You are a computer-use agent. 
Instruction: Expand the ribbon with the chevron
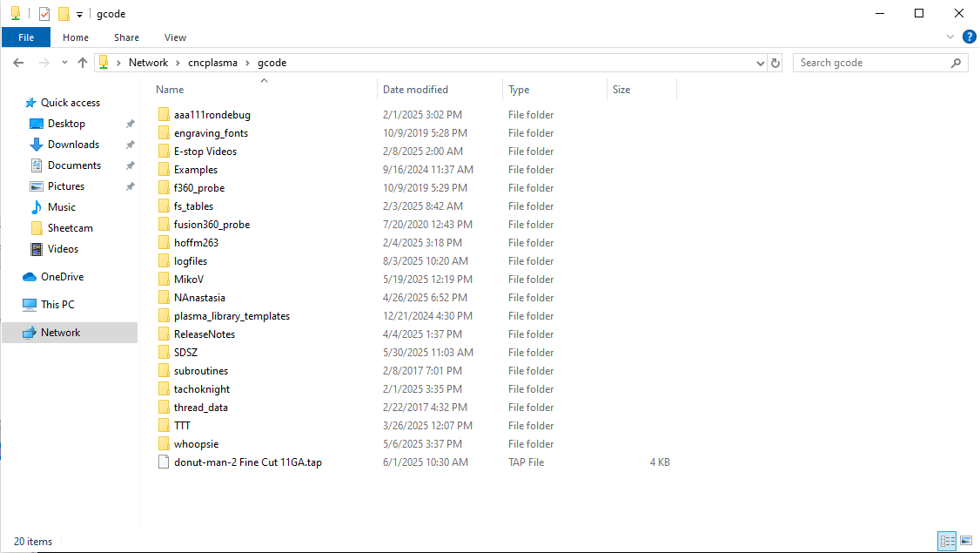pos(950,37)
